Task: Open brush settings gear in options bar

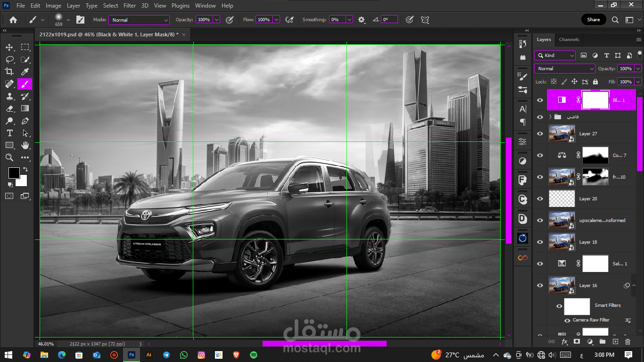Action: pos(362,20)
